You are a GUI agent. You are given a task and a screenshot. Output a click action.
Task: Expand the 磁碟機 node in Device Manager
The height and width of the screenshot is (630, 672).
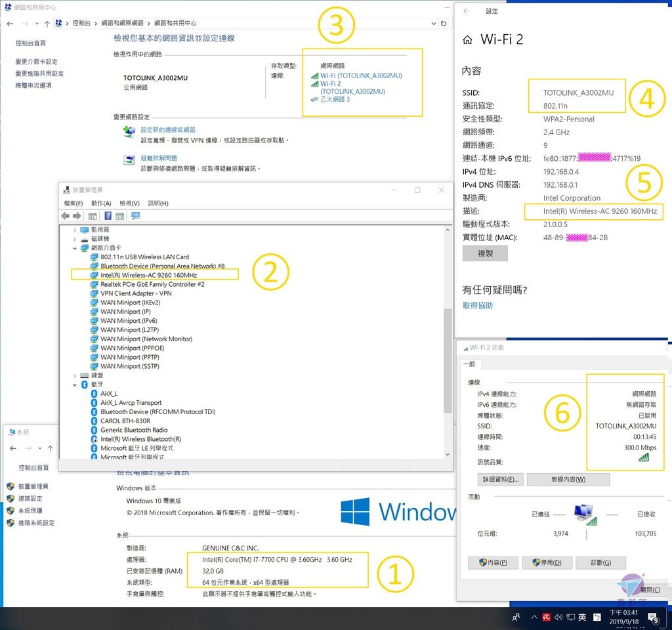click(75, 239)
